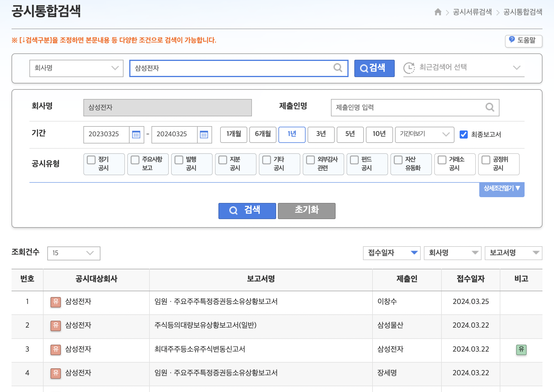The width and height of the screenshot is (554, 392).
Task: Click the magnifier inside the 삼성전자 search box
Action: pos(338,68)
